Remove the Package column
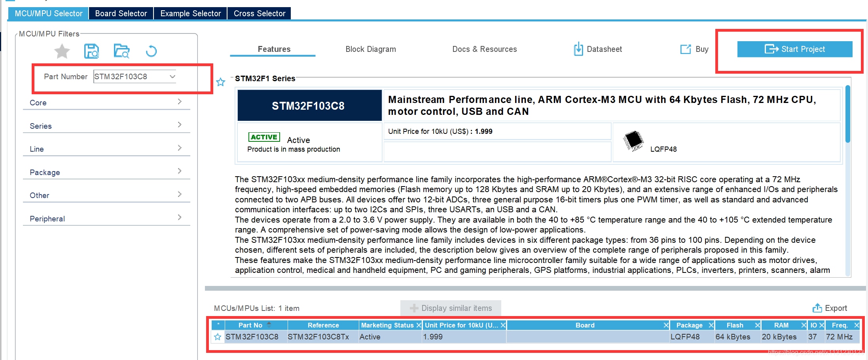The image size is (868, 360). [x=711, y=325]
